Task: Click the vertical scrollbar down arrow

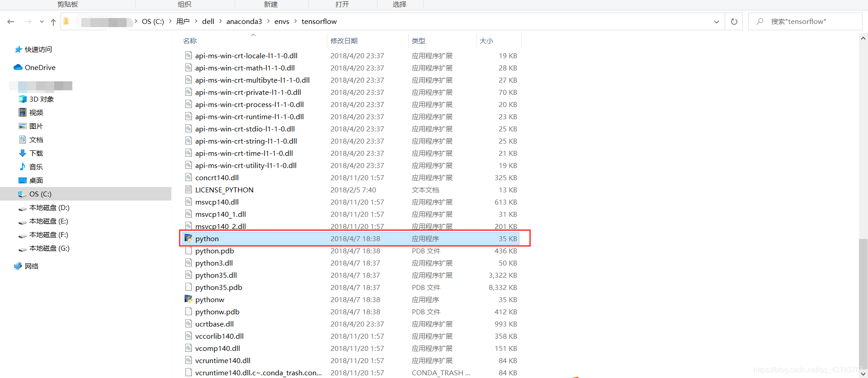Action: [x=863, y=373]
